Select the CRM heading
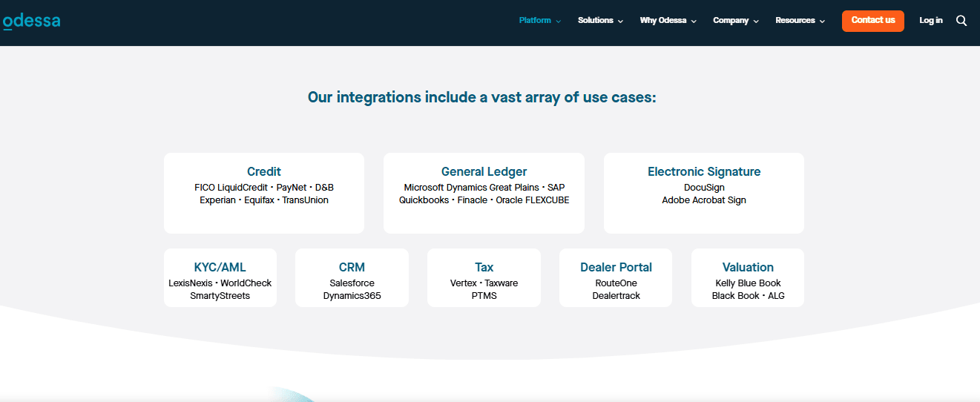The width and height of the screenshot is (980, 402). [352, 267]
